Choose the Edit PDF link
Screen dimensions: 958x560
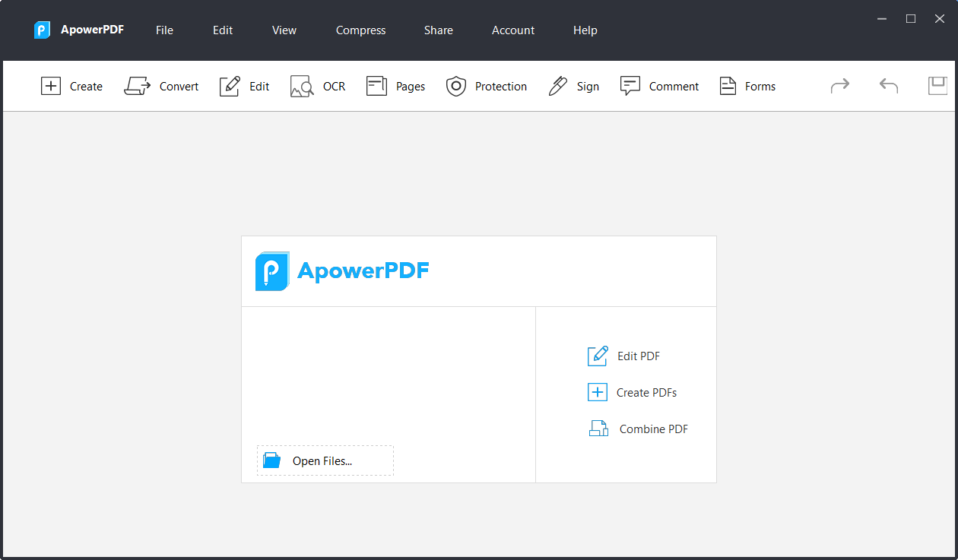point(639,356)
